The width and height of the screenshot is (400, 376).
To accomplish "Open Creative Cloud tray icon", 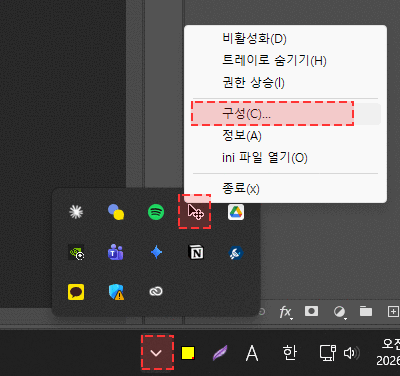I will [156, 291].
